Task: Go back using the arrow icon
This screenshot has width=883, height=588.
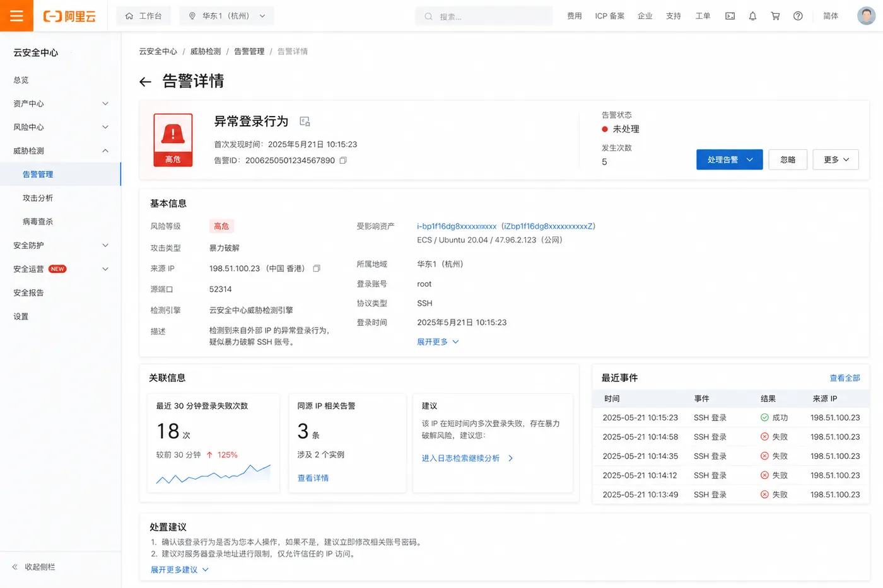Action: click(x=145, y=82)
